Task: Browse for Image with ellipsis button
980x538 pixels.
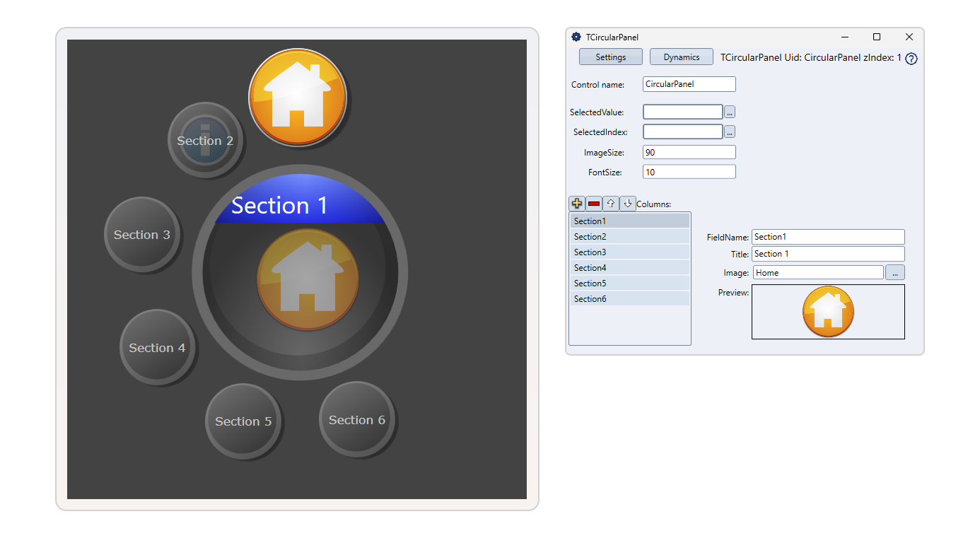Action: coord(894,273)
